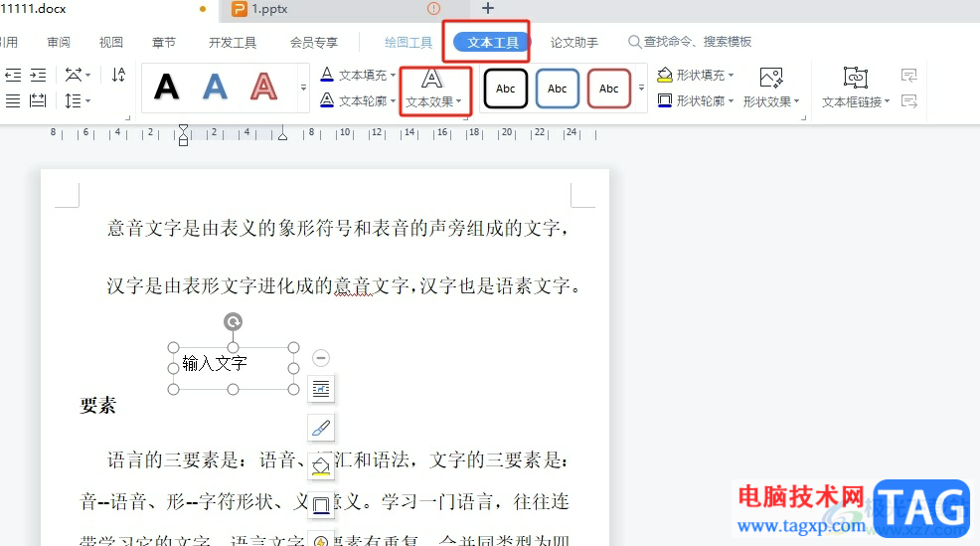Click the search commands and templates field
Viewport: 980px width, 546px height.
690,42
